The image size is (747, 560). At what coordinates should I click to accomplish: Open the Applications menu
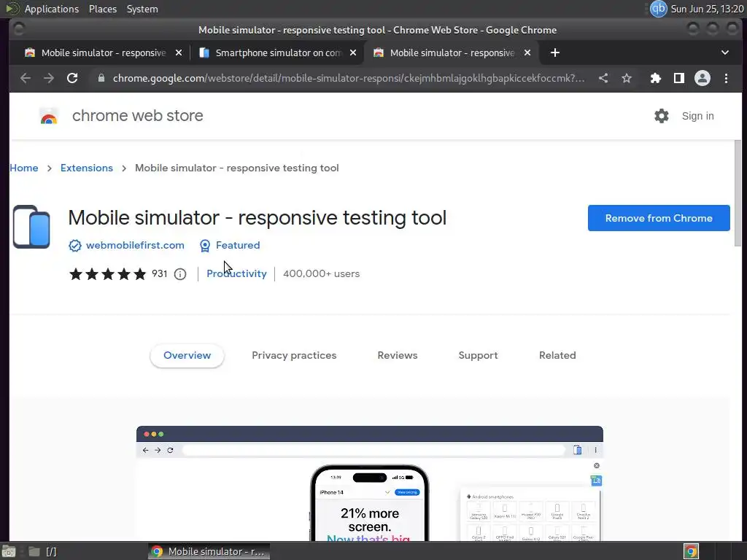[x=52, y=9]
